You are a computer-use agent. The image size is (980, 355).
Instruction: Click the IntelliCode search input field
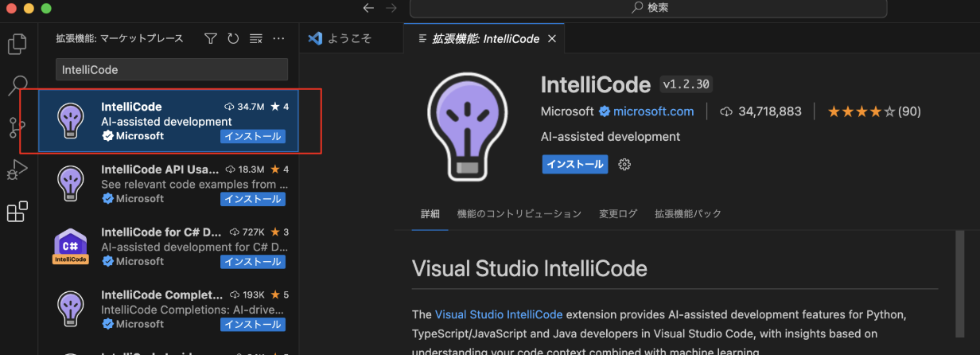tap(172, 69)
